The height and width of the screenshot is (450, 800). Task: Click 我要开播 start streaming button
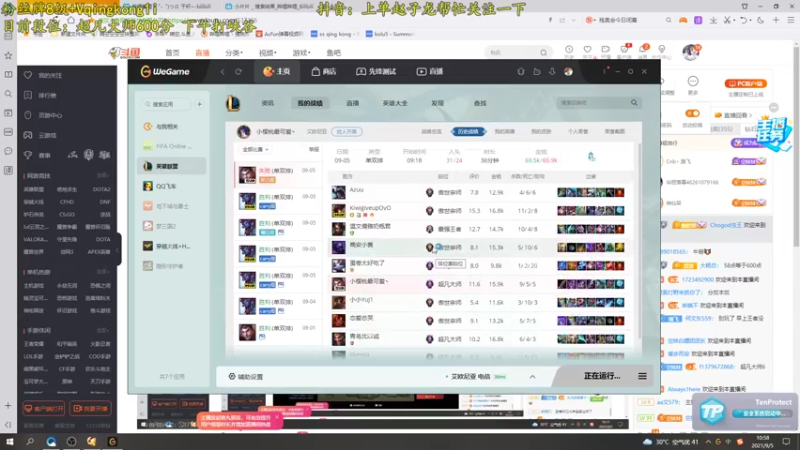(91, 409)
